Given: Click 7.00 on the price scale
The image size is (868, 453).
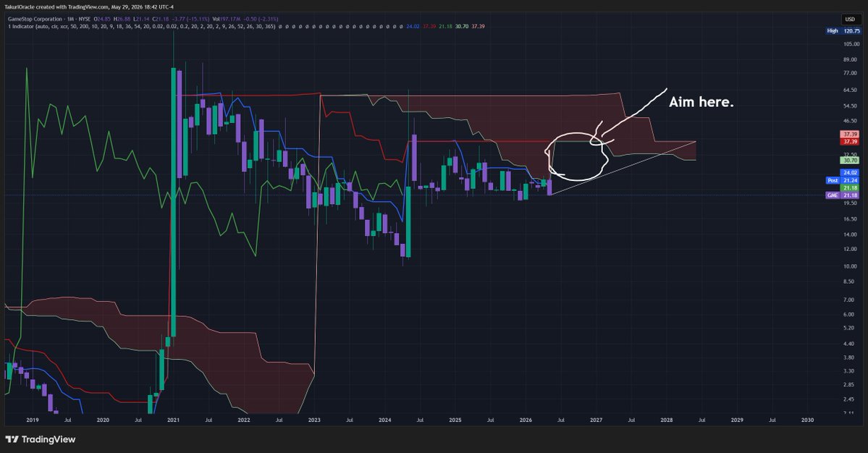Looking at the screenshot, I should pos(849,300).
